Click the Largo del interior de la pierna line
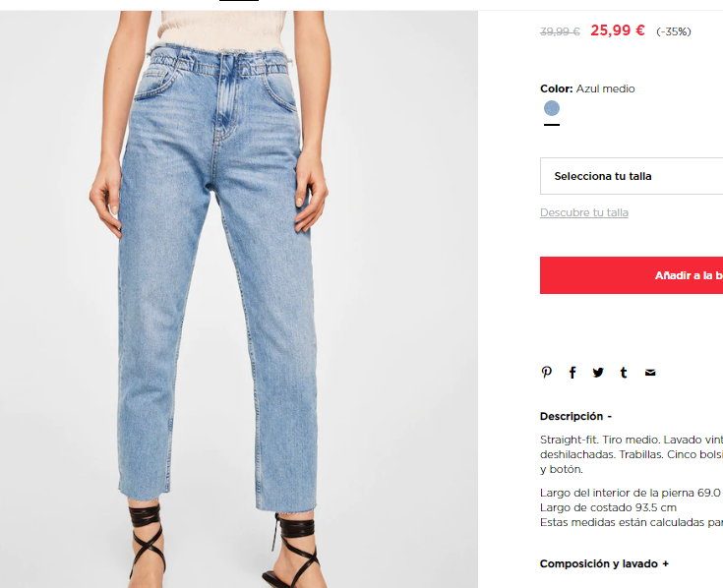Image resolution: width=723 pixels, height=588 pixels. point(632,493)
